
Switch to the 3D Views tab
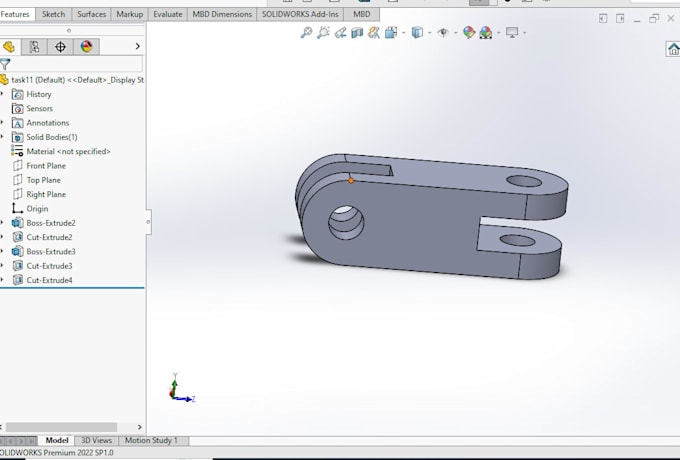click(96, 440)
